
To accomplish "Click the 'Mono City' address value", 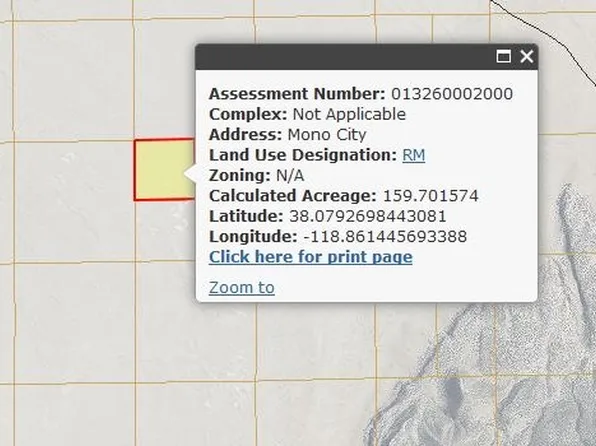I will (327, 135).
